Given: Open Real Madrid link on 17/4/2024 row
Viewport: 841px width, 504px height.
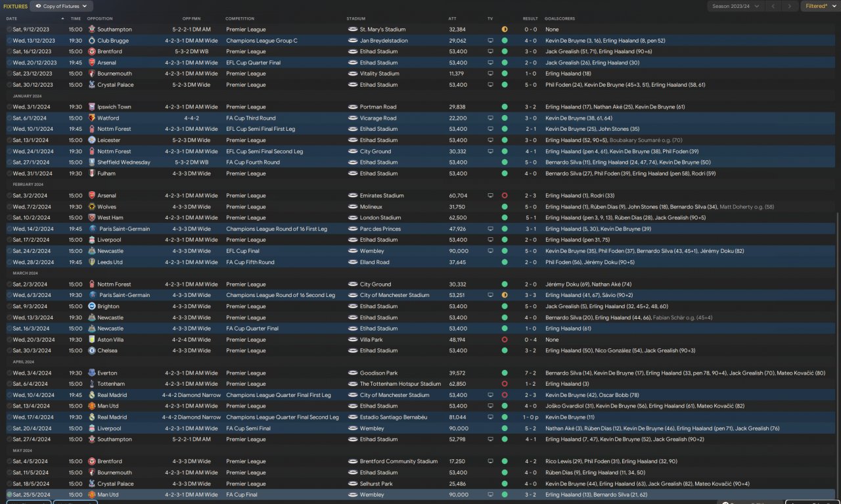Looking at the screenshot, I should point(112,417).
